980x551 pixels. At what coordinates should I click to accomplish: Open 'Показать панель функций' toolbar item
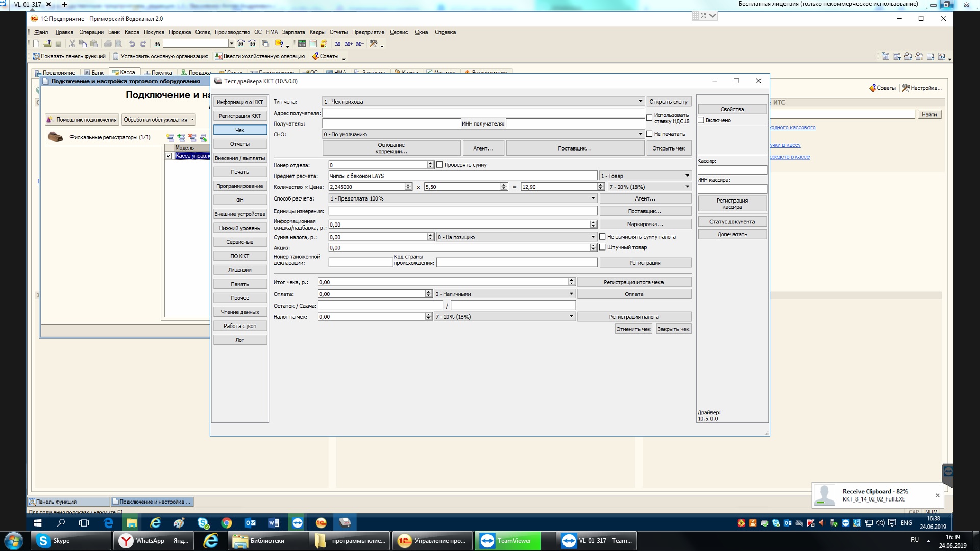[x=69, y=56]
